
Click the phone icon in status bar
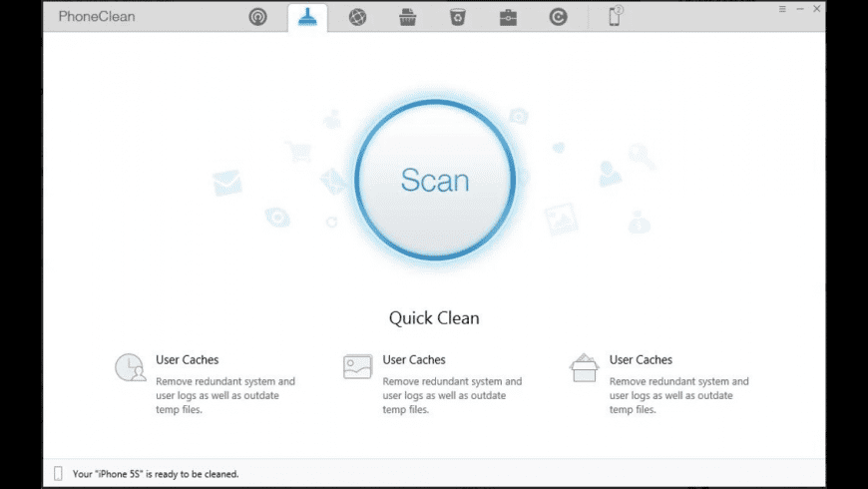[58, 473]
